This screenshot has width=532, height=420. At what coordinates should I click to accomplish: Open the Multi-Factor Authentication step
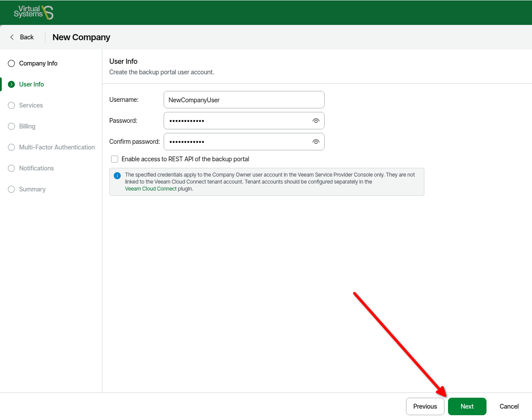point(56,147)
